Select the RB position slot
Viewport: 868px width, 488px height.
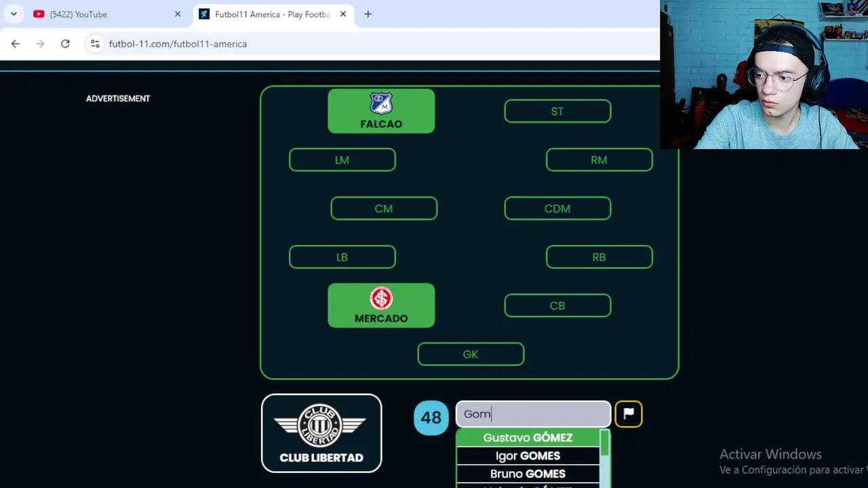tap(599, 257)
